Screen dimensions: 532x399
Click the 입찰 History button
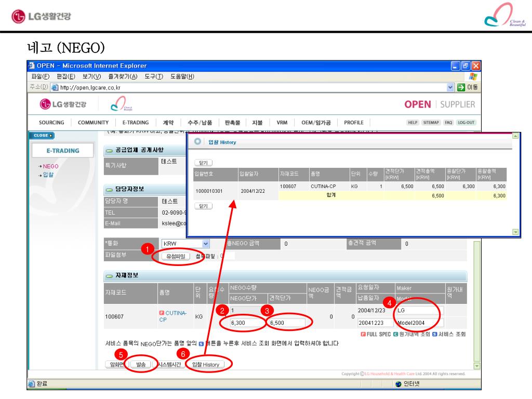click(x=206, y=364)
